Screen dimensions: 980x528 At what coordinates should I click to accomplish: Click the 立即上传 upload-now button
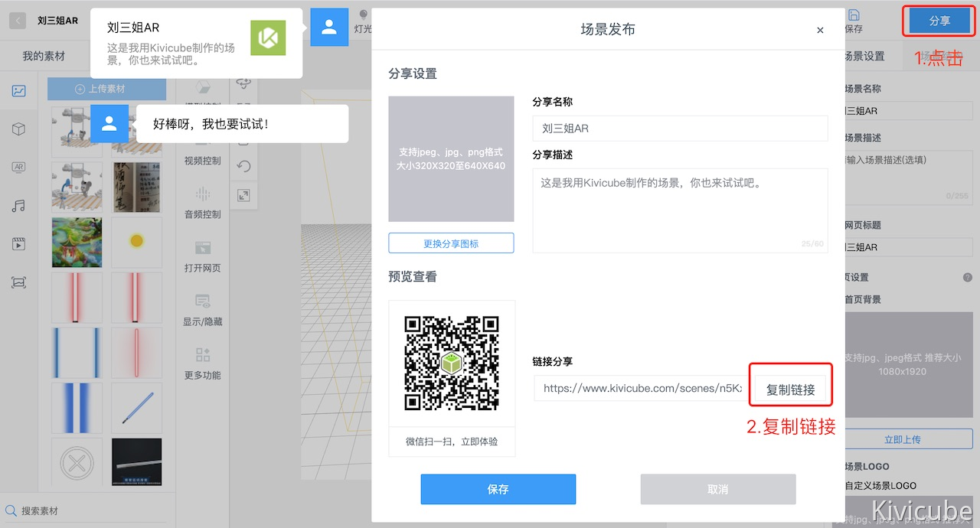click(x=903, y=439)
